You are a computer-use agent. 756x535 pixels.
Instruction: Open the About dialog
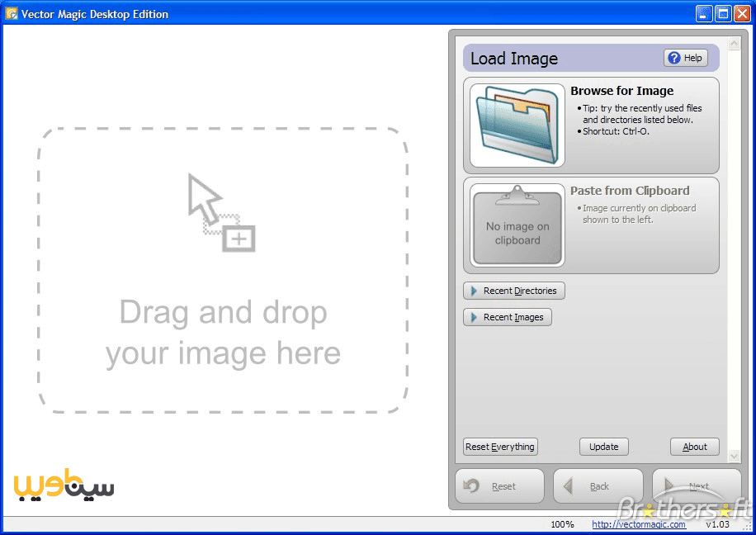click(694, 447)
